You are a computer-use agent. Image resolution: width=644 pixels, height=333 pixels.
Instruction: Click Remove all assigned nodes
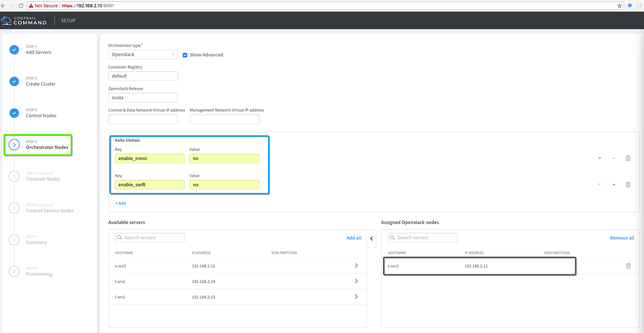622,238
